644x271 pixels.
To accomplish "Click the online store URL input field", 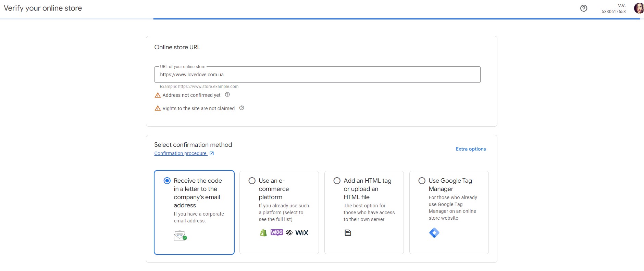I will 317,75.
